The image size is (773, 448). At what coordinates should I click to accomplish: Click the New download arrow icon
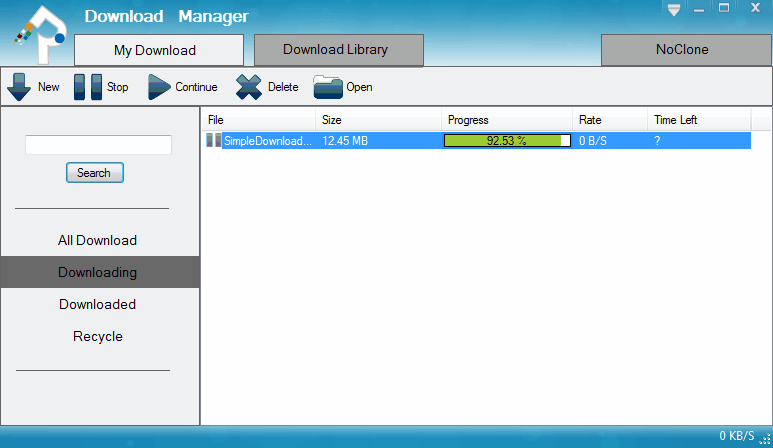coord(19,87)
